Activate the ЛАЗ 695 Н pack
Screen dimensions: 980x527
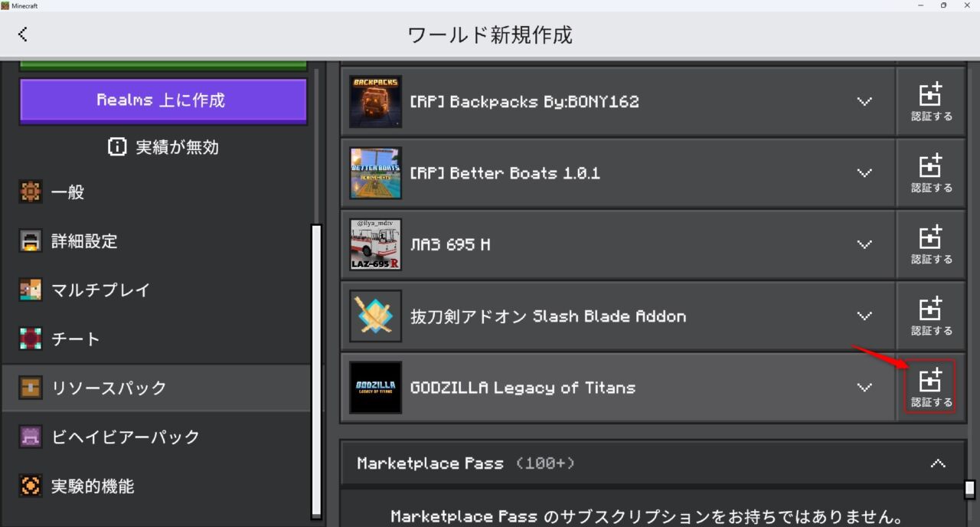(x=931, y=244)
